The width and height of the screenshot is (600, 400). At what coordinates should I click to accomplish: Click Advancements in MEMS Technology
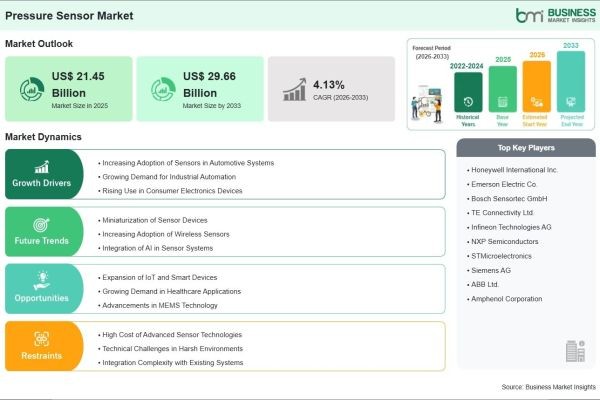click(158, 305)
